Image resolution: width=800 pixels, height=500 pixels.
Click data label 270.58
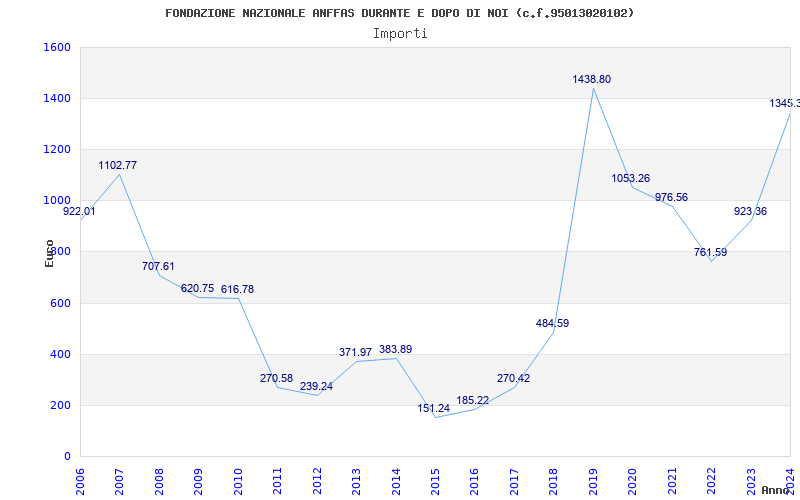277,378
